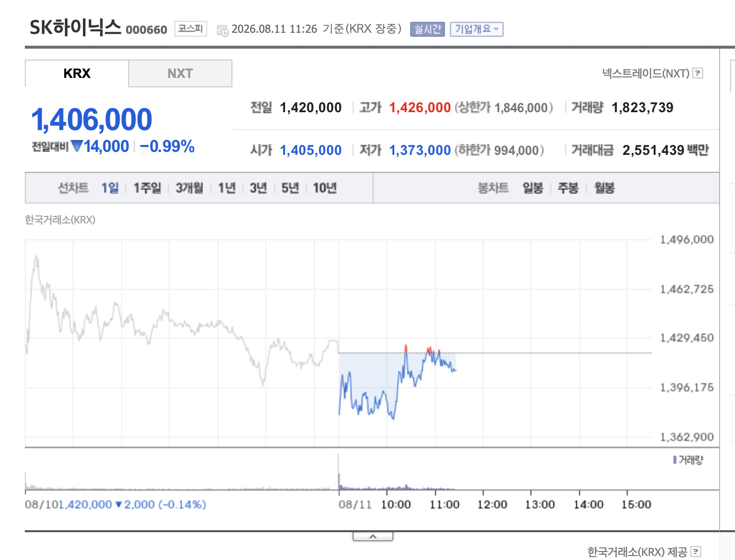Click the calendar clock icon beside the date

point(222,30)
